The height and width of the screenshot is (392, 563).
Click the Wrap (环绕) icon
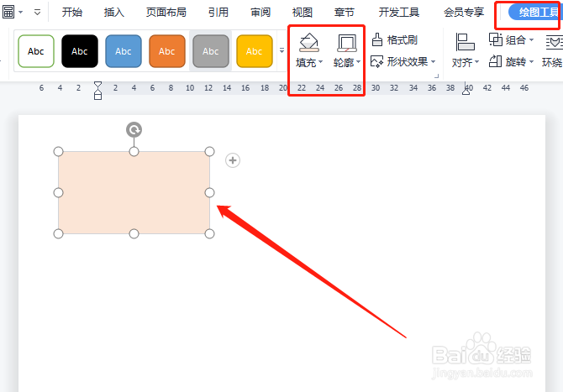coord(554,42)
